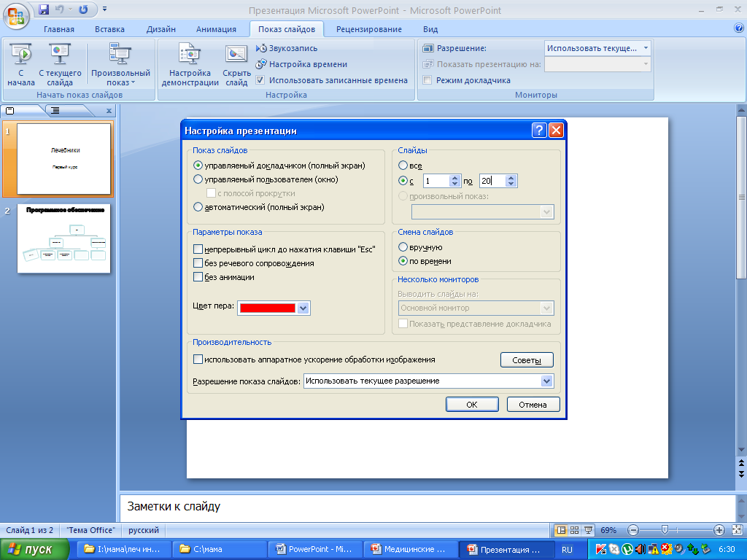The height and width of the screenshot is (560, 747).
Task: Click Настройка времени rehearse timings
Action: point(301,64)
